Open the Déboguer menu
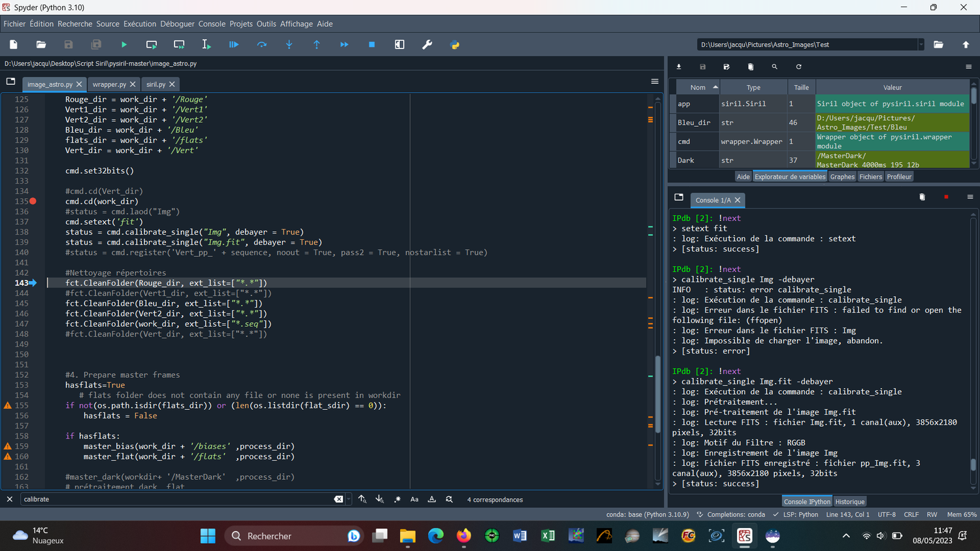This screenshot has width=980, height=551. pos(177,24)
